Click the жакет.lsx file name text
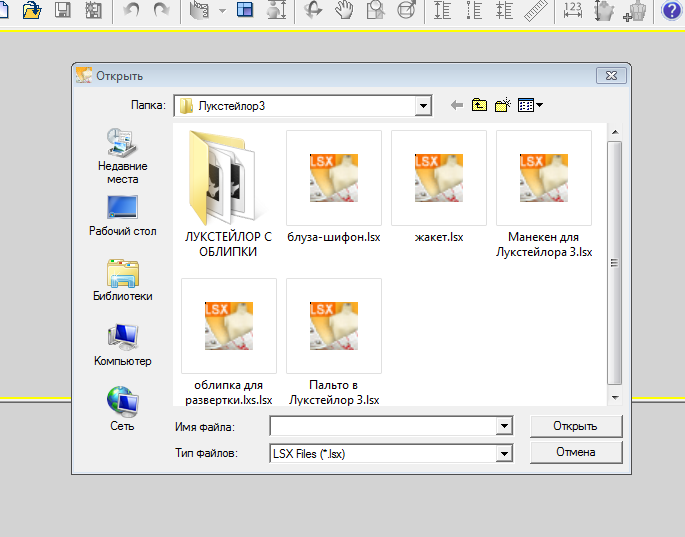The height and width of the screenshot is (537, 685). click(x=439, y=237)
